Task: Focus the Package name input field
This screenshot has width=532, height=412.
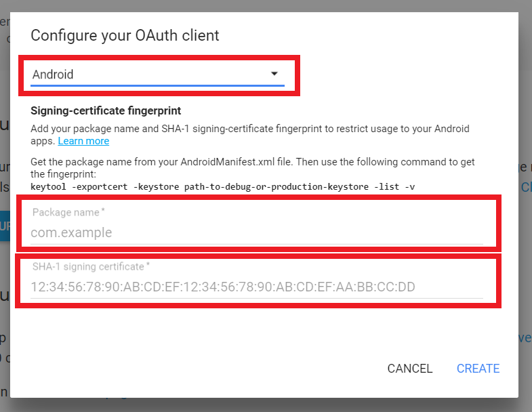Action: tap(256, 232)
